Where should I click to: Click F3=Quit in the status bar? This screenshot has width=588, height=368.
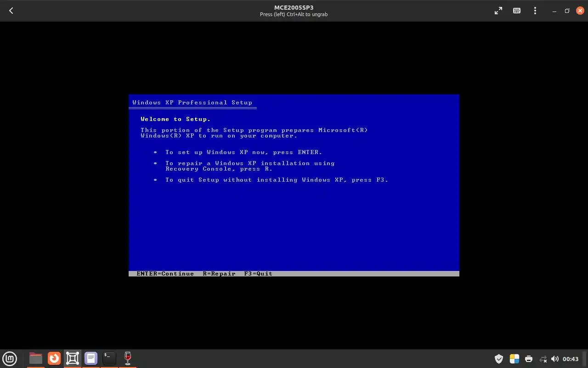258,274
